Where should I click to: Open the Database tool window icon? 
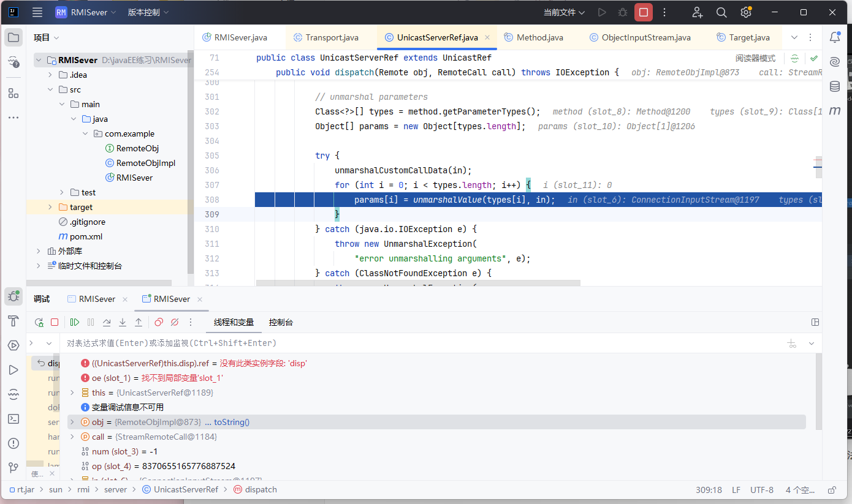pos(834,86)
